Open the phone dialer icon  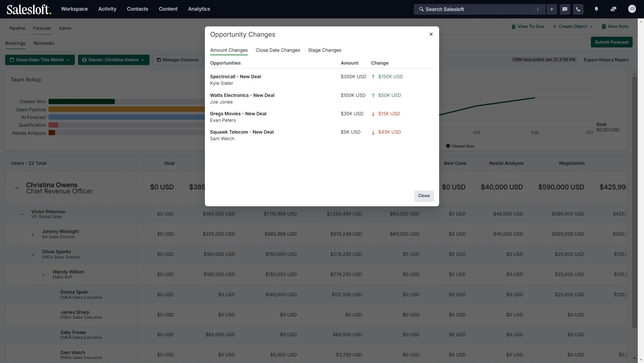[578, 9]
